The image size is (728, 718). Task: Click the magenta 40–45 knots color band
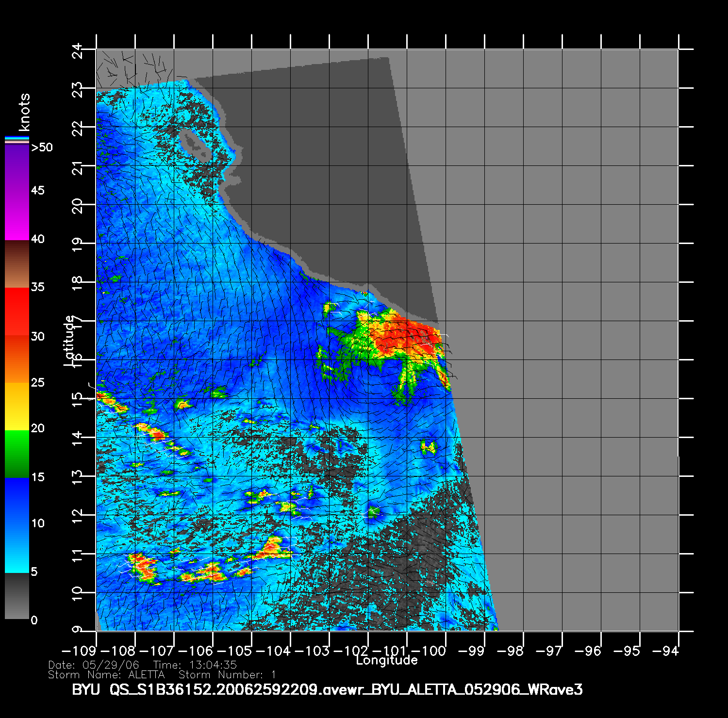pos(17,216)
